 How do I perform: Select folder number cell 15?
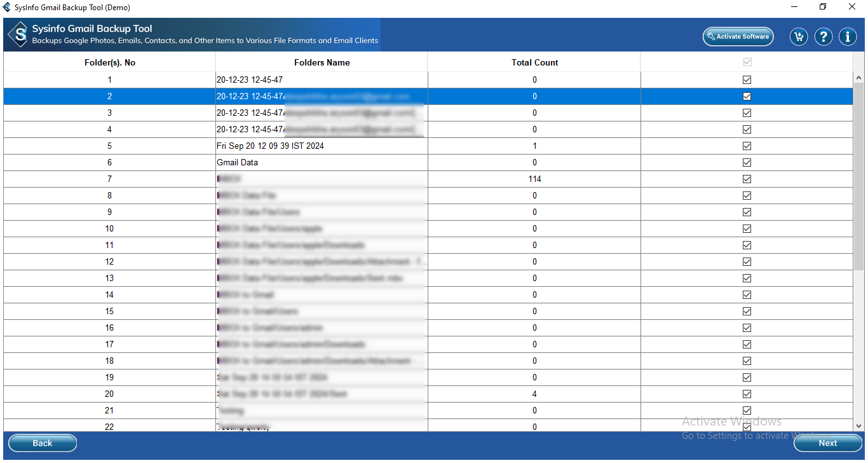coord(109,311)
